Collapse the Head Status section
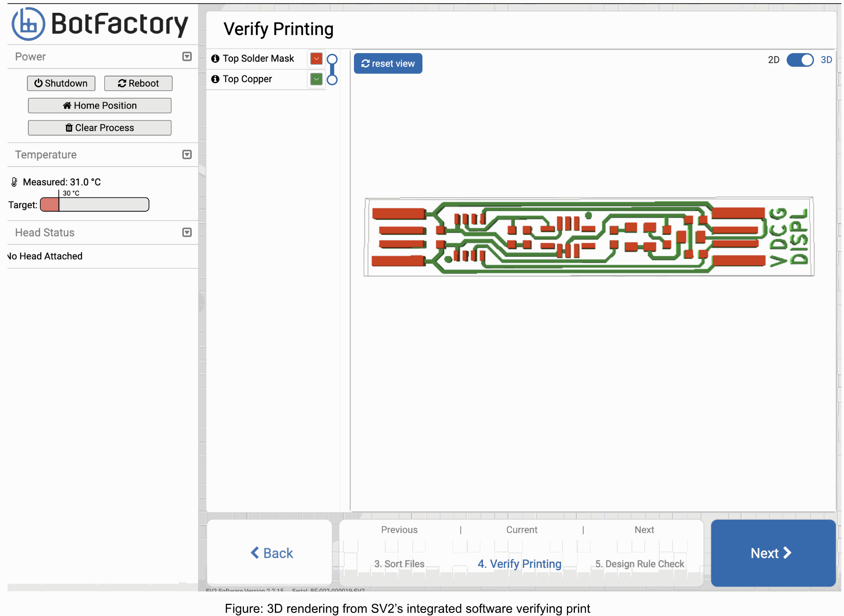Screen dimensions: 844x616 point(187,232)
